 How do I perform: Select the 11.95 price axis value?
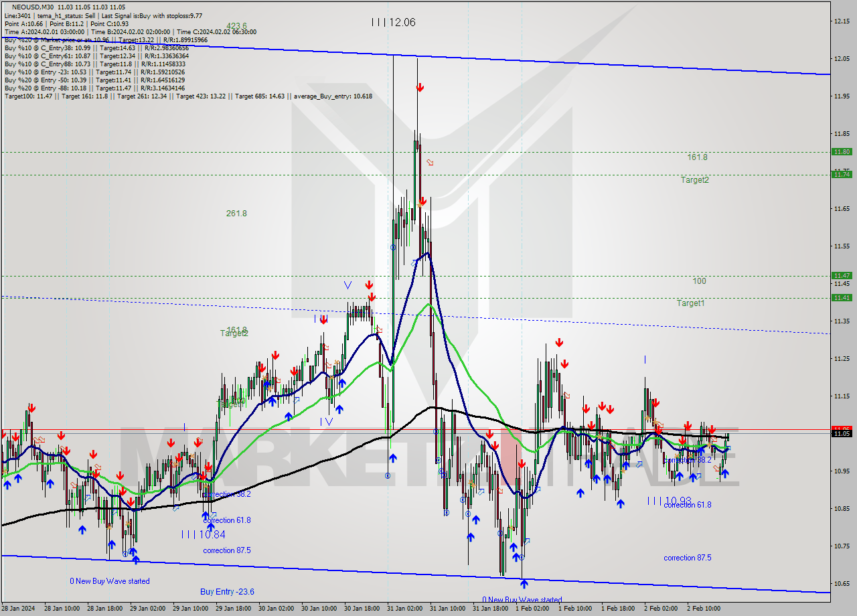pyautogui.click(x=842, y=96)
